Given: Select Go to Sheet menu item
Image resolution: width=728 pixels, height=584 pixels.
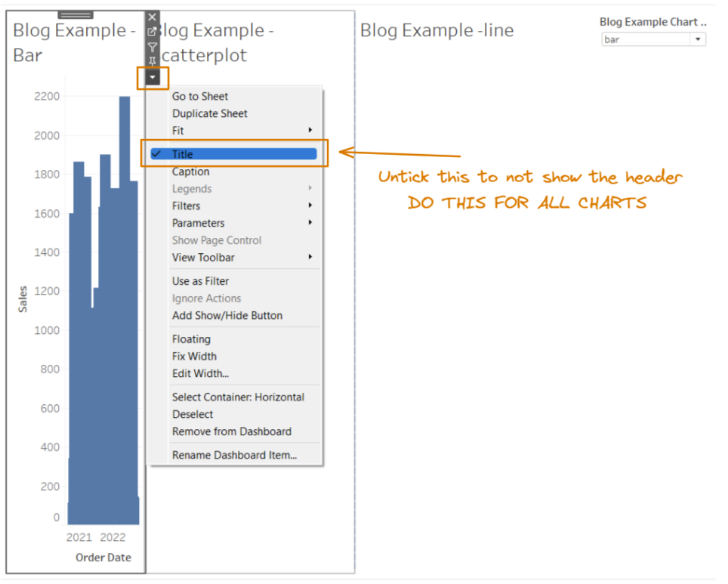Looking at the screenshot, I should 199,96.
